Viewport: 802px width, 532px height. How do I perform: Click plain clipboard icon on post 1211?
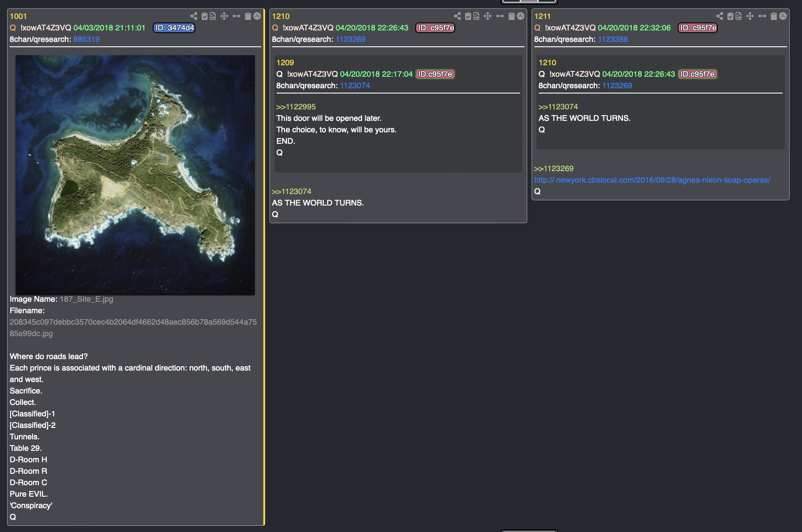coord(774,16)
